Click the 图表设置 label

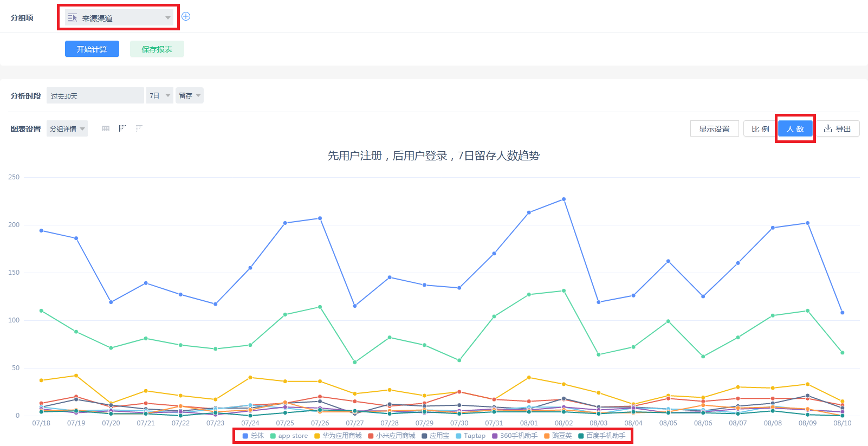tap(25, 129)
